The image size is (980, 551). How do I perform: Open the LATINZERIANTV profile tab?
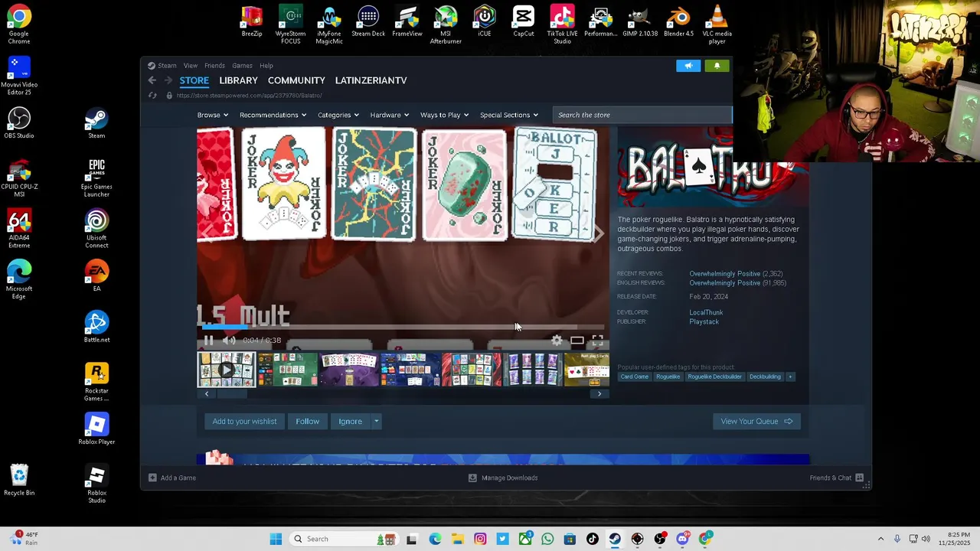[x=371, y=80]
